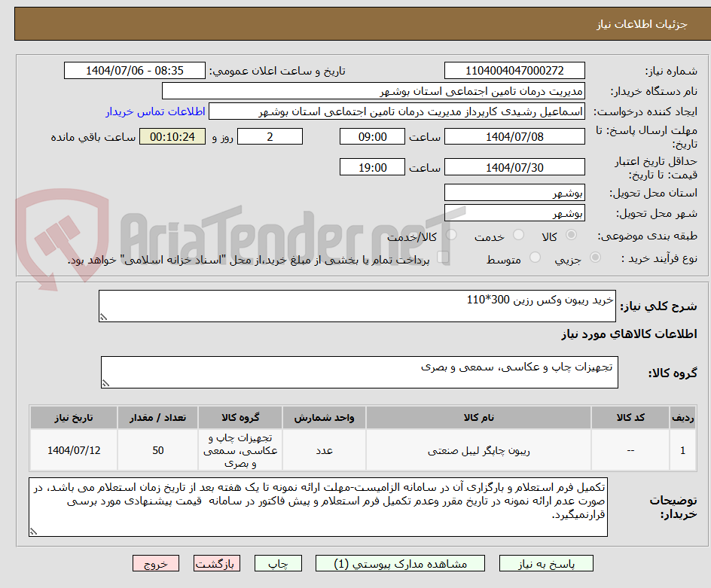Toggle the Islamic treasury payment checkbox
Screen dimensions: 711x588
[x=443, y=257]
